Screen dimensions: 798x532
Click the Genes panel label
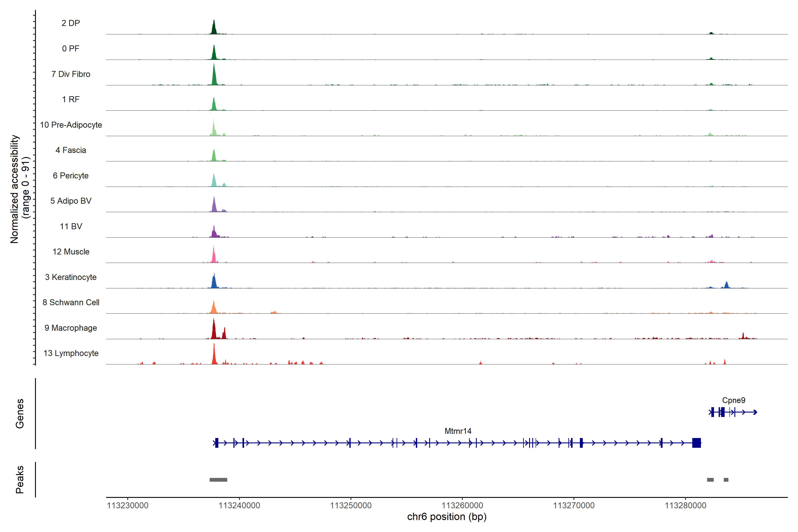[20, 413]
